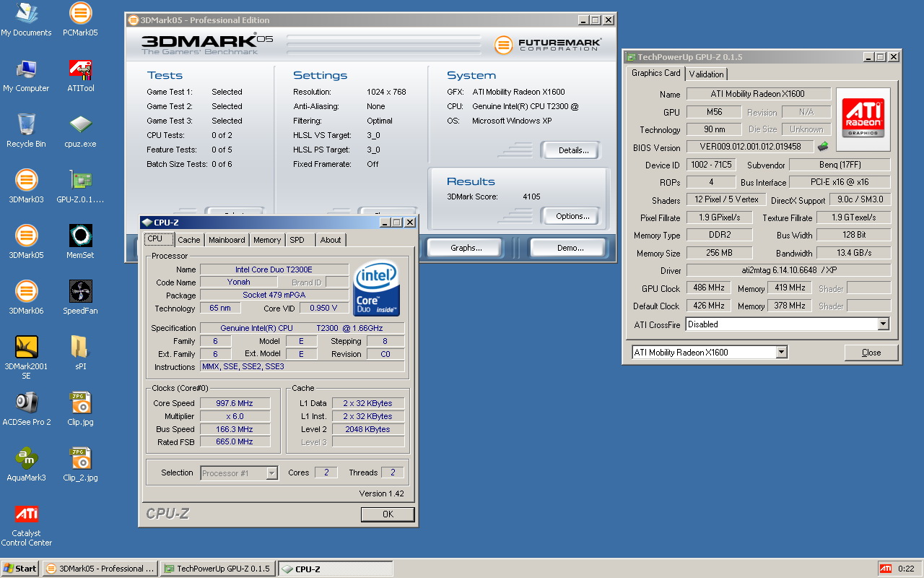The image size is (924, 578).
Task: Click ATI tray icon in taskbar
Action: pyautogui.click(x=886, y=569)
